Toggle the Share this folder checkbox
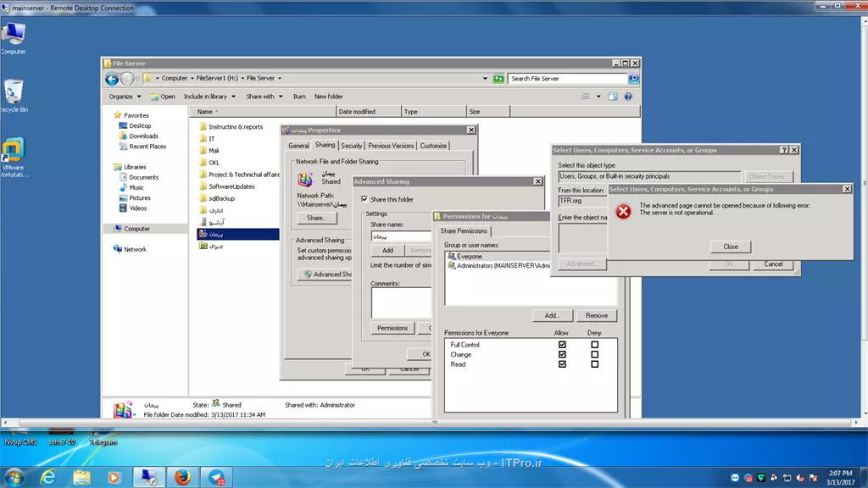The width and height of the screenshot is (868, 488). pyautogui.click(x=364, y=199)
